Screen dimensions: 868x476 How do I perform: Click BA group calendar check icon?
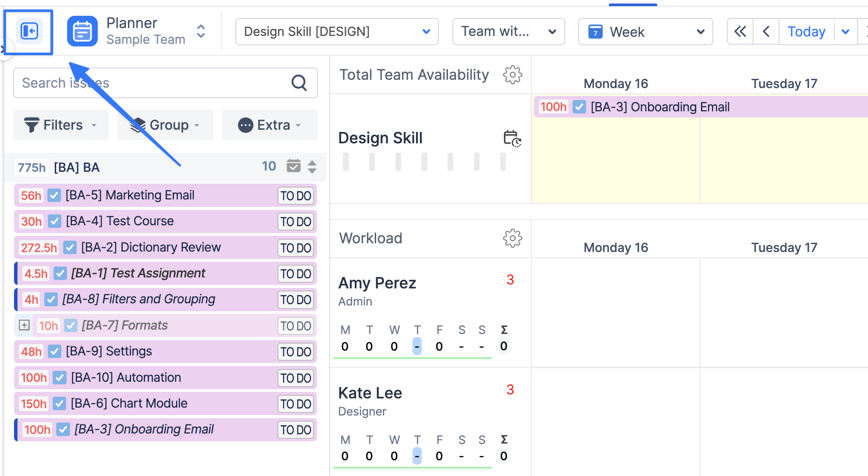(293, 166)
